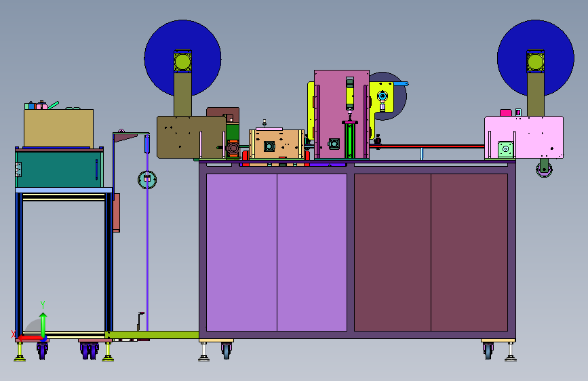Image resolution: width=588 pixels, height=381 pixels.
Task: Select the teal cabinet on the cart
Action: pos(59,169)
